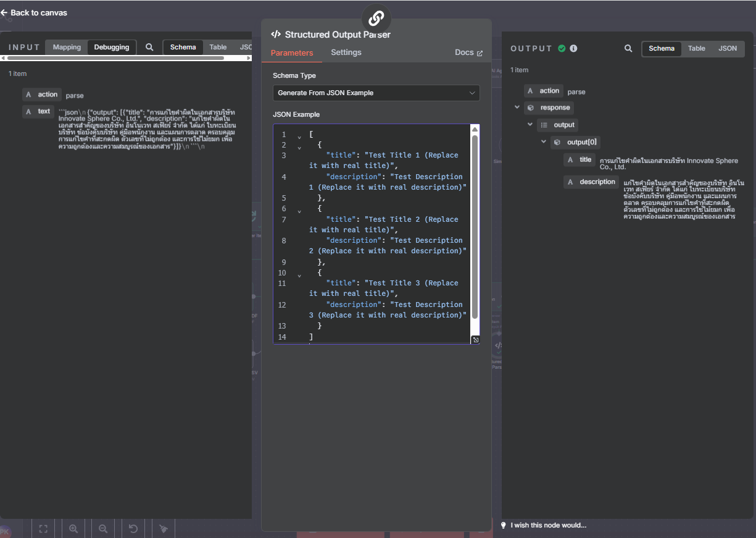Click the string type icon on input 'text'
This screenshot has width=756, height=538.
[x=28, y=111]
